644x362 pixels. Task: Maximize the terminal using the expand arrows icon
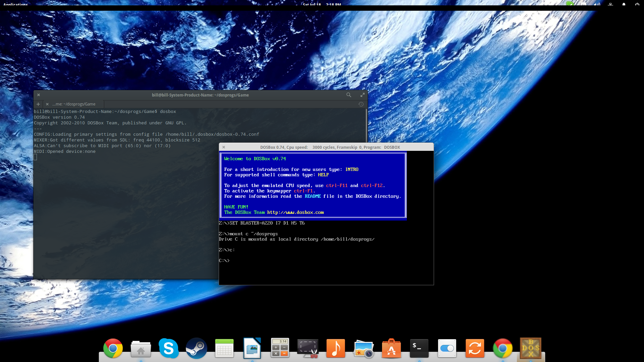point(363,95)
